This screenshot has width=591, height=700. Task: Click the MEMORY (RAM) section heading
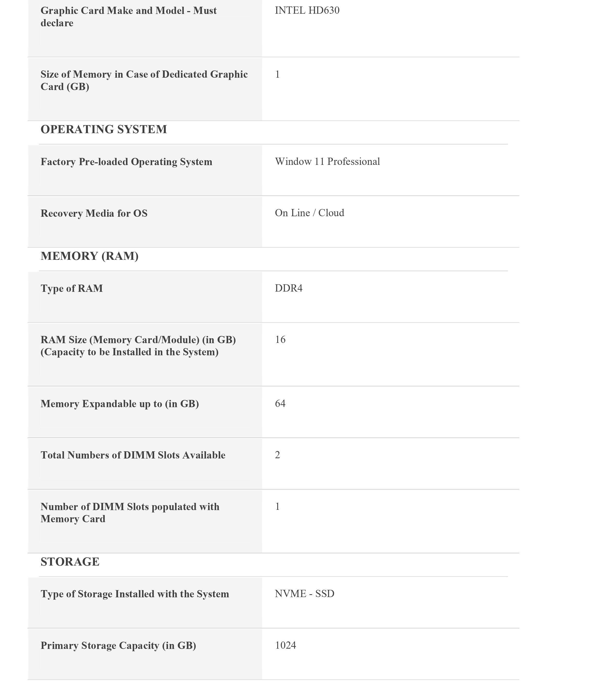[x=89, y=256]
